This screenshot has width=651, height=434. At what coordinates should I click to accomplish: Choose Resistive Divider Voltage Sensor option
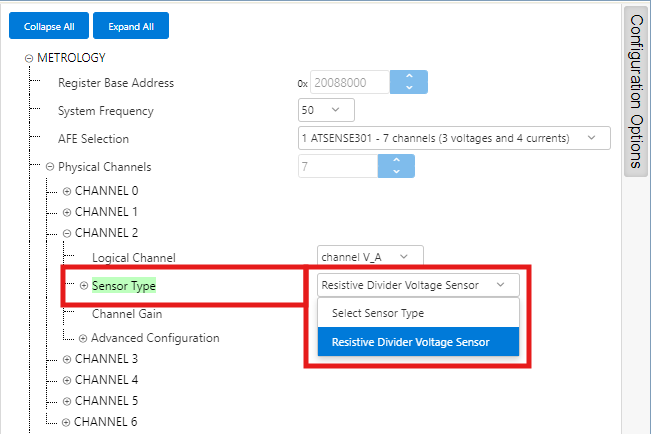410,342
